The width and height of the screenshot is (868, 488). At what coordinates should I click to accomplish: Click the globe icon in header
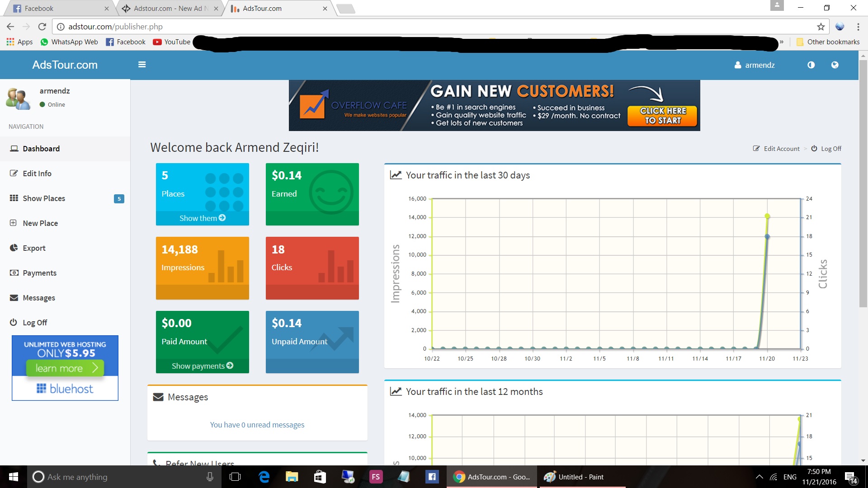pos(835,65)
